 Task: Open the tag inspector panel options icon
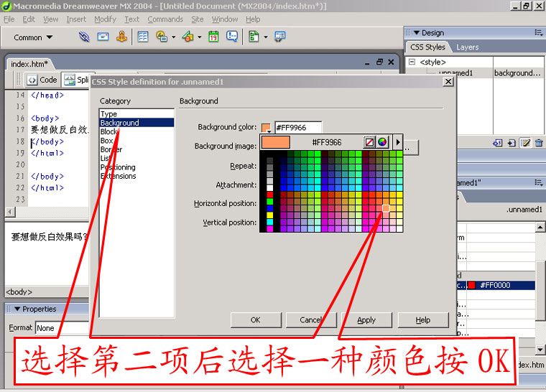[x=539, y=182]
